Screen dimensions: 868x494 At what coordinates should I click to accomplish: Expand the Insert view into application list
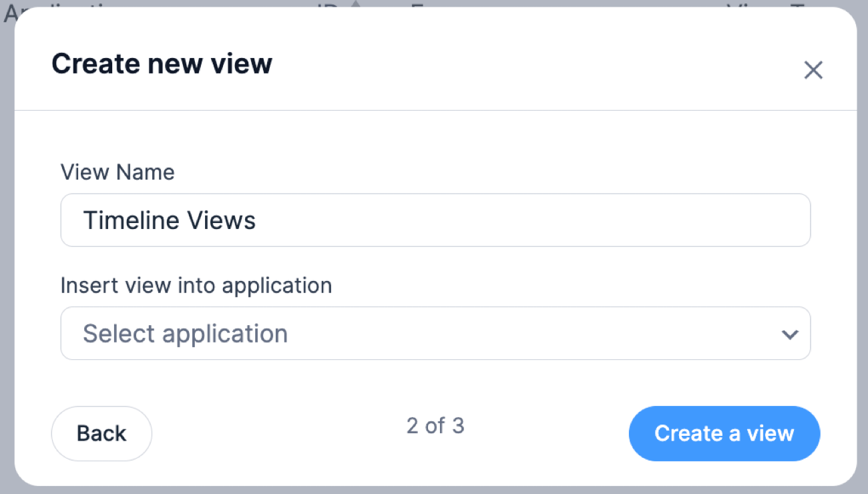(x=434, y=333)
